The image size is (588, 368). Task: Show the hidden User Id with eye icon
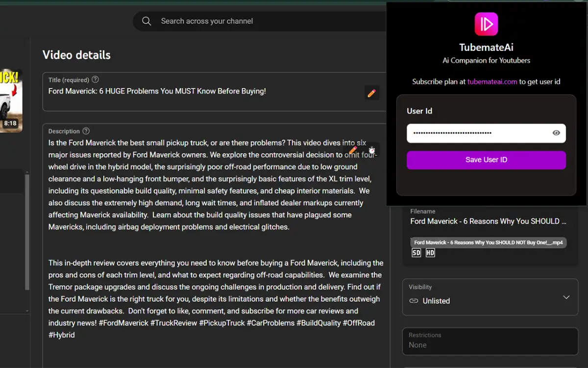pyautogui.click(x=556, y=133)
